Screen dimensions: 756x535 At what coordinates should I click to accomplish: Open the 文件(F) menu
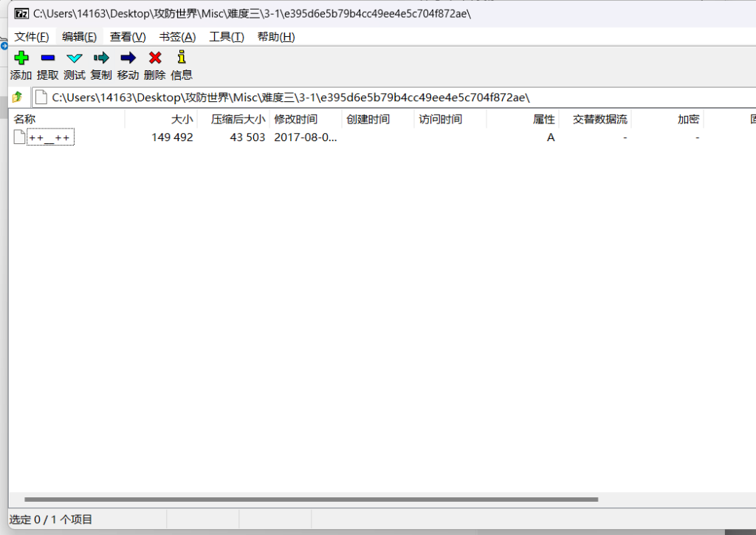(32, 37)
